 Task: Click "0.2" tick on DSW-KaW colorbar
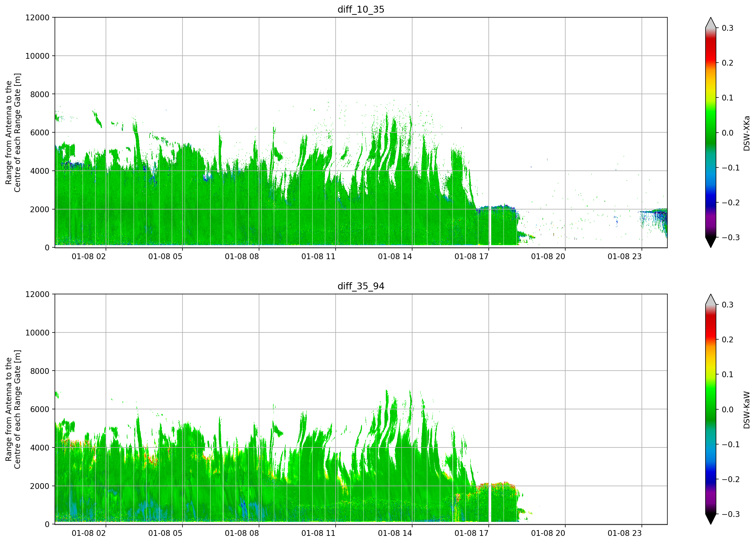728,340
